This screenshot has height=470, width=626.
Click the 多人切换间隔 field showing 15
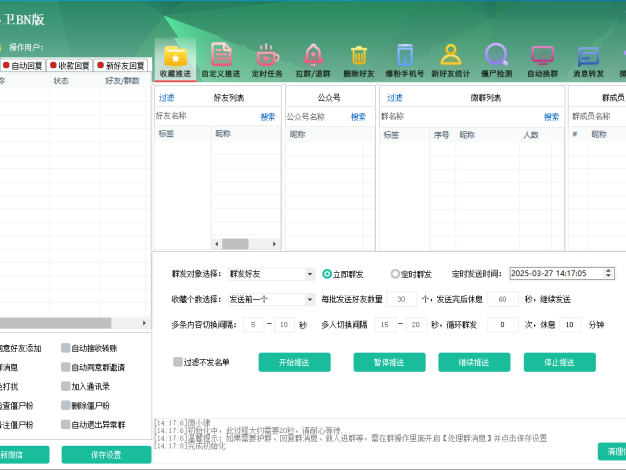pyautogui.click(x=385, y=325)
